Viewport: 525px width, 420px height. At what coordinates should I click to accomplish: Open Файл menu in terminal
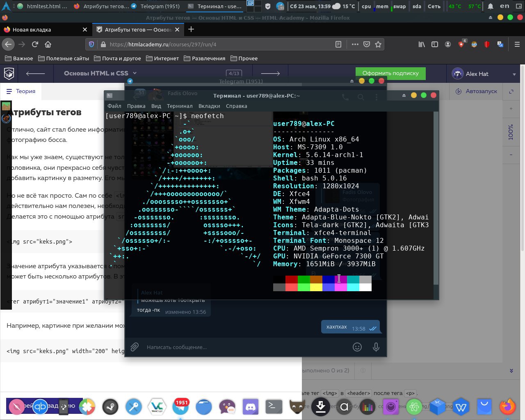(x=114, y=106)
